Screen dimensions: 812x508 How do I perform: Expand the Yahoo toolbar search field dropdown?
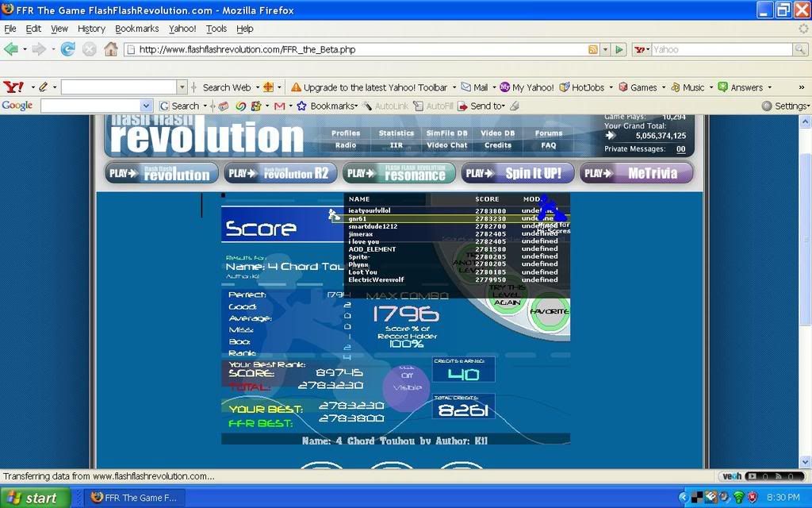[x=182, y=87]
